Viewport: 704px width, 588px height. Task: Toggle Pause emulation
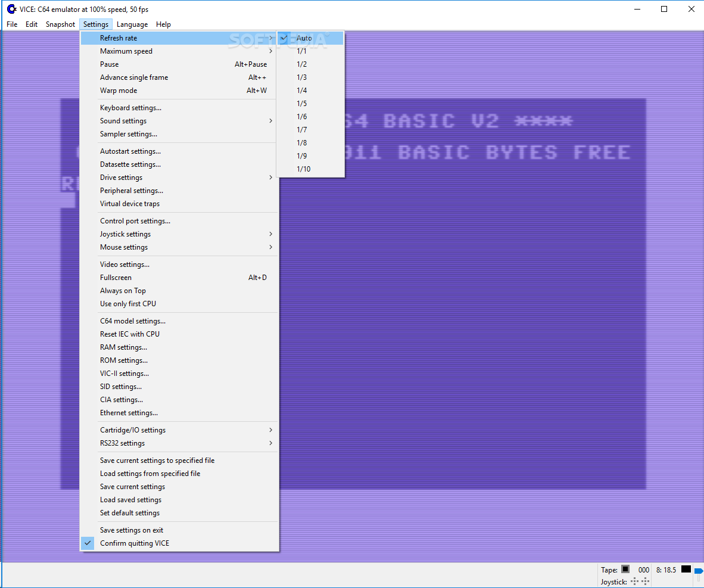tap(180, 64)
